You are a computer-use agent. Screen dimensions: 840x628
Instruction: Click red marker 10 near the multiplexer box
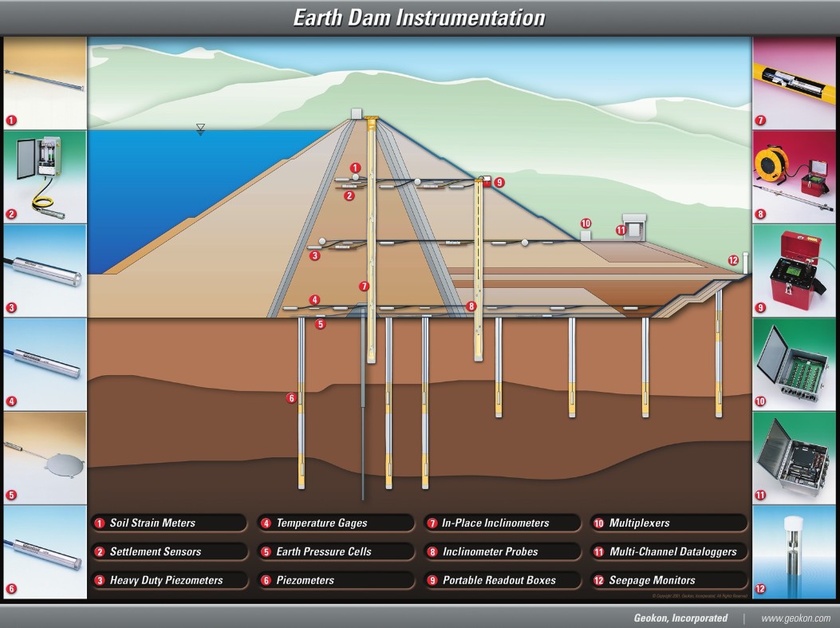[x=586, y=223]
